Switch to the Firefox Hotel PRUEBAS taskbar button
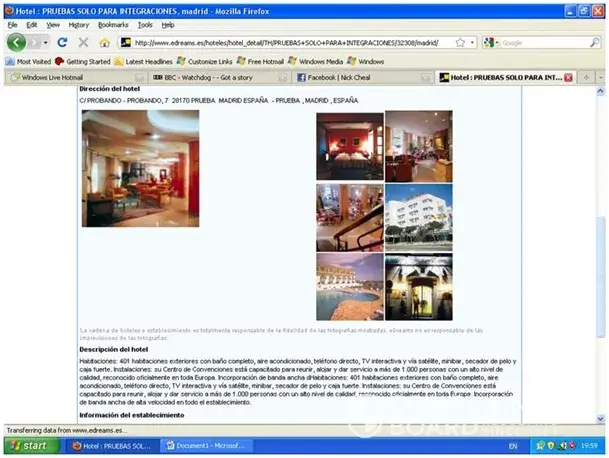The height and width of the screenshot is (458, 609). click(x=113, y=446)
